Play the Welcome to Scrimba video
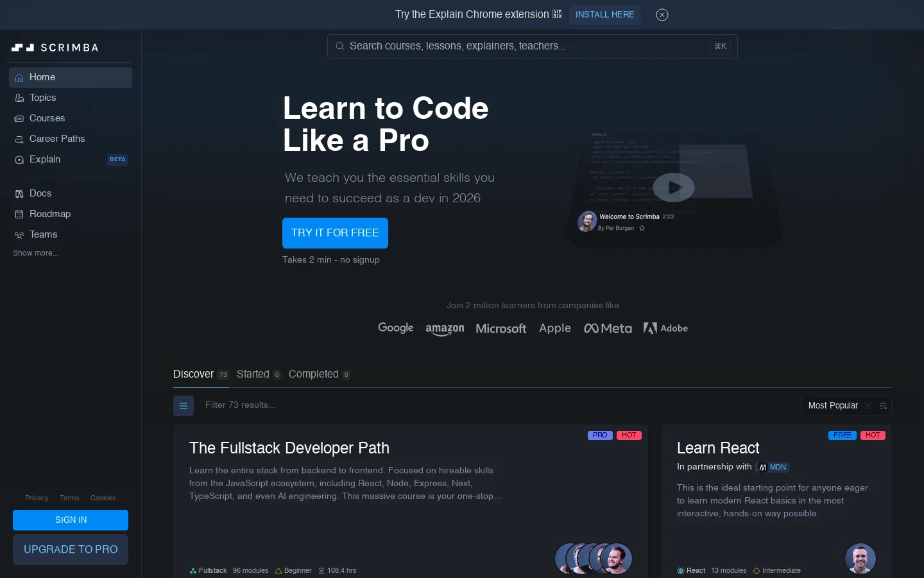This screenshot has height=578, width=924. [x=673, y=188]
